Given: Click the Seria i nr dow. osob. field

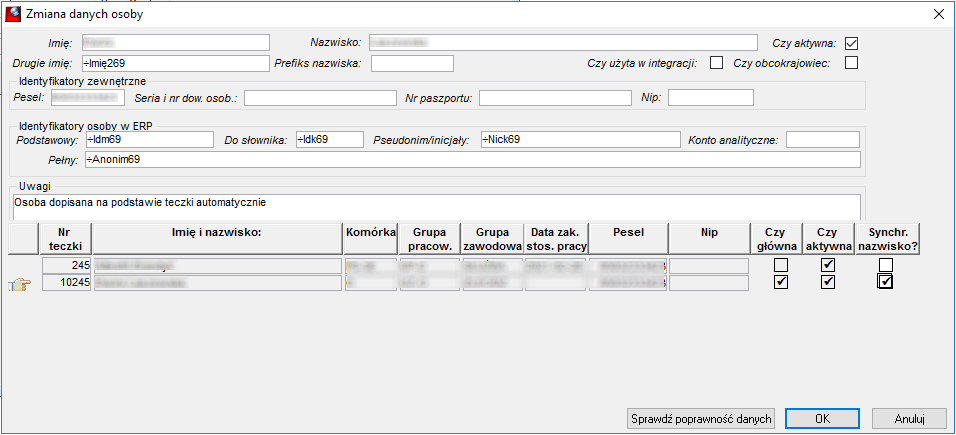Looking at the screenshot, I should coord(321,98).
